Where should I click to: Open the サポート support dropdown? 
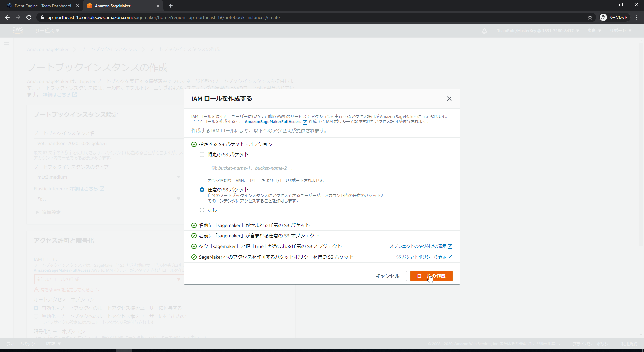621,31
